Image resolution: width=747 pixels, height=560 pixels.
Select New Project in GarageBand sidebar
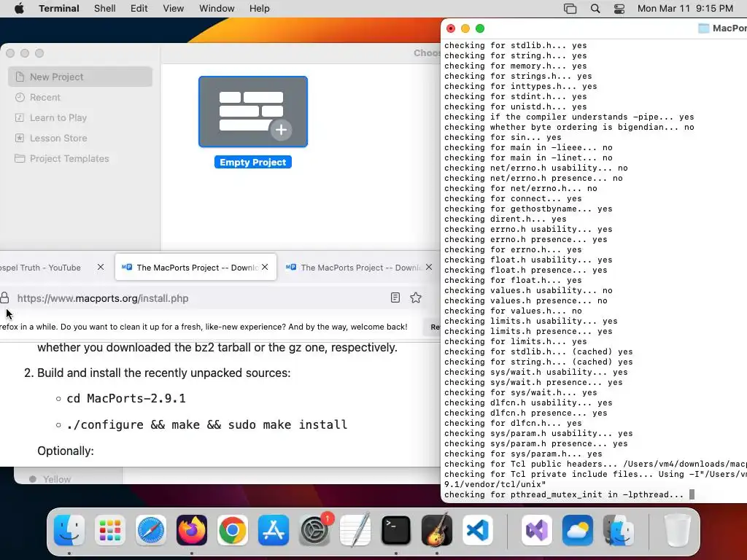[80, 77]
